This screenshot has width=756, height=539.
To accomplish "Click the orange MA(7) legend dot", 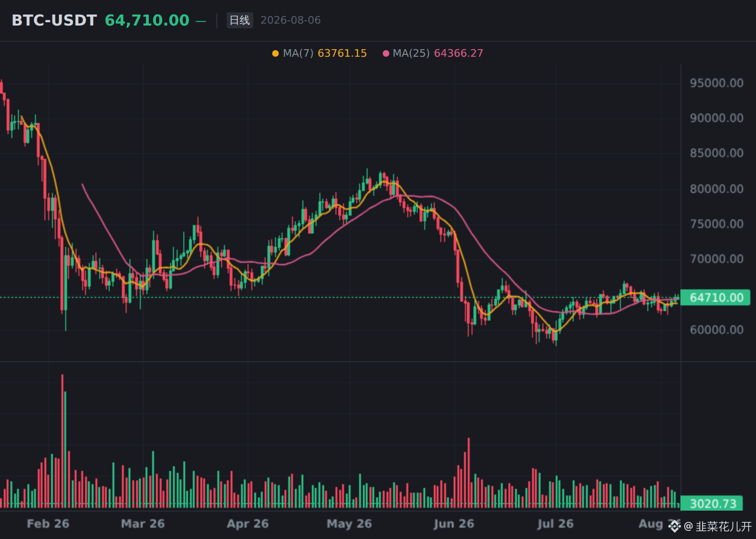I will (x=275, y=53).
